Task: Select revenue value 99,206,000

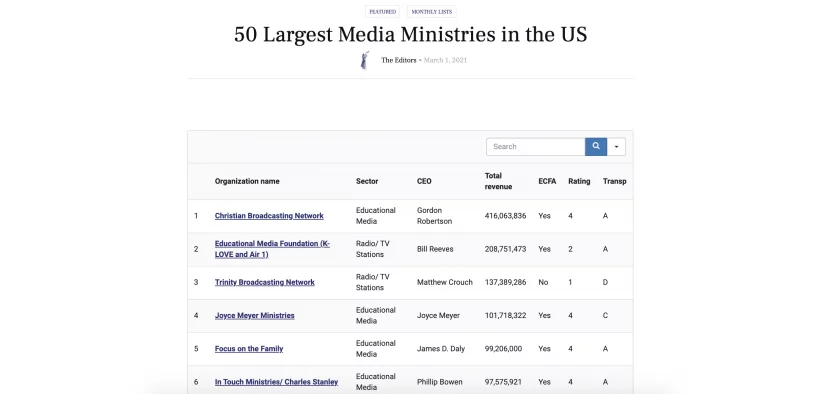Action: [x=503, y=348]
